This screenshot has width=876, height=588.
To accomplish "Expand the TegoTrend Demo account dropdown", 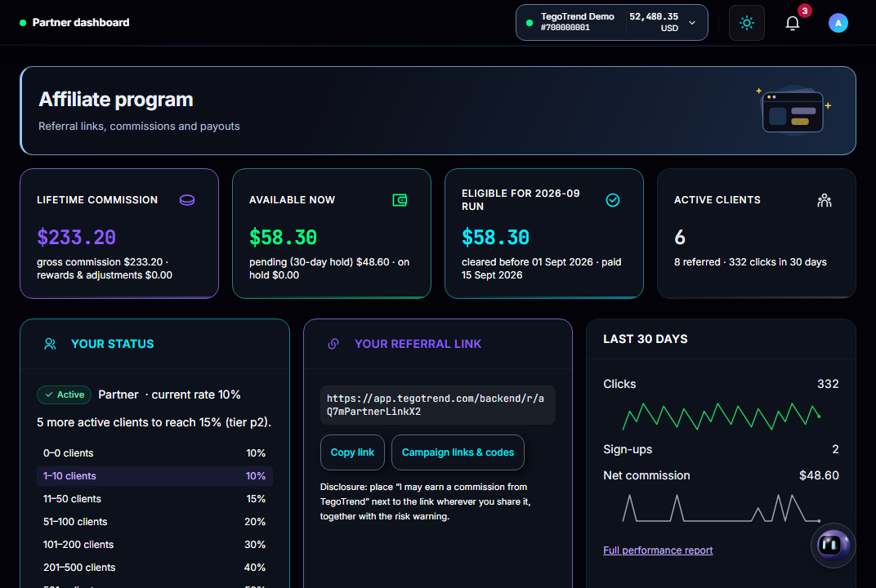I will click(612, 22).
